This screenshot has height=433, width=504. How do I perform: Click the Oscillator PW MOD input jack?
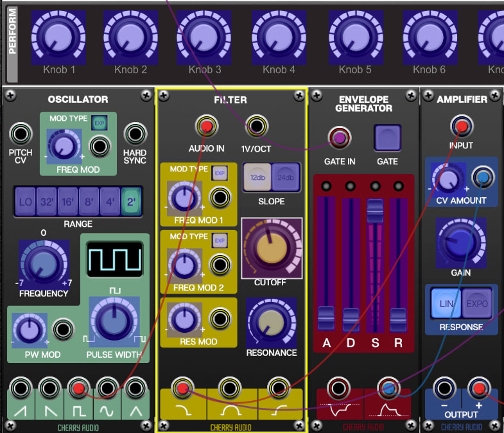[x=64, y=330]
